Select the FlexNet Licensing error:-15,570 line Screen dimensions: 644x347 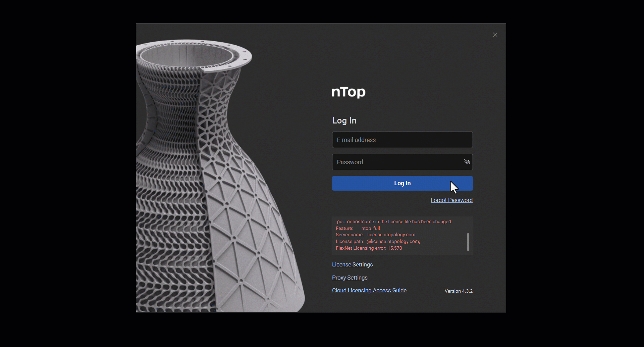click(369, 248)
